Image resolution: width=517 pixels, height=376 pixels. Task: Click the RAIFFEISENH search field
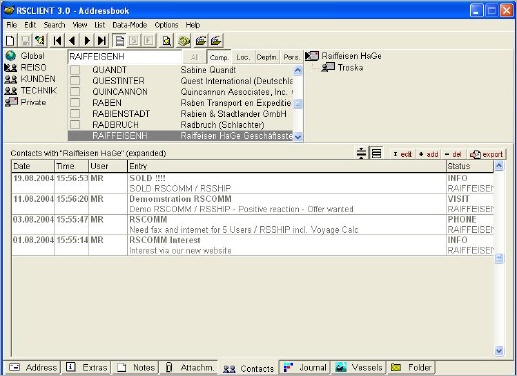coord(125,57)
